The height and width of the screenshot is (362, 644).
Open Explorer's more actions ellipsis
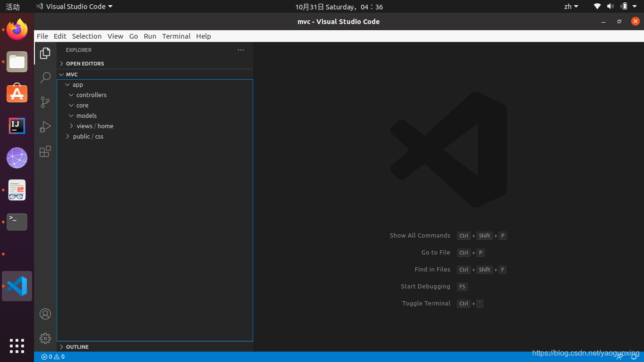coord(241,50)
